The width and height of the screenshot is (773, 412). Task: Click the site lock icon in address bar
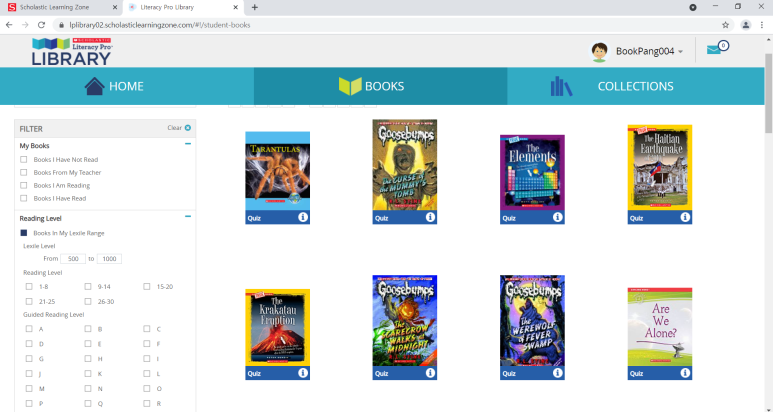[62, 25]
